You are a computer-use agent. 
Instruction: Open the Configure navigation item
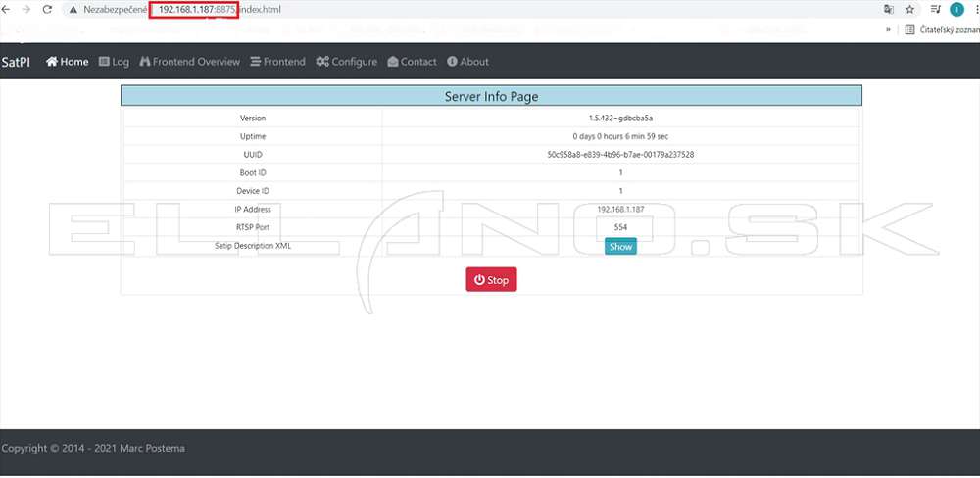pyautogui.click(x=346, y=62)
